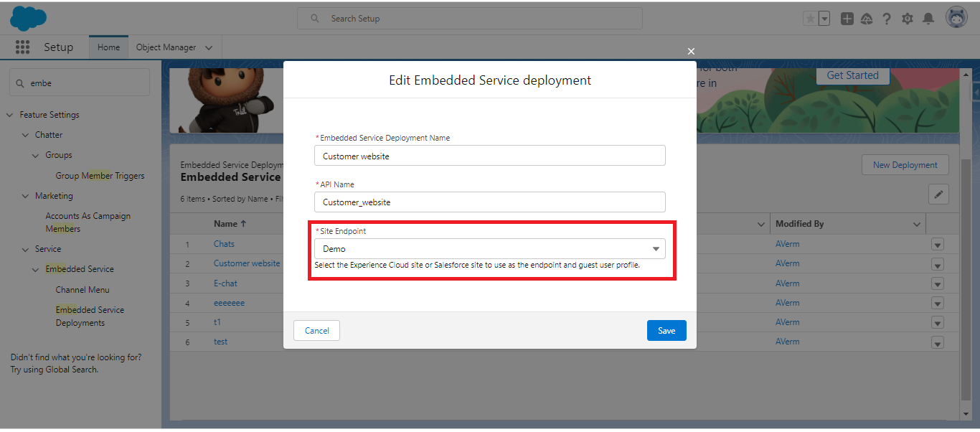Open row actions dropdown for E-chat
The width and height of the screenshot is (980, 432).
(x=937, y=284)
